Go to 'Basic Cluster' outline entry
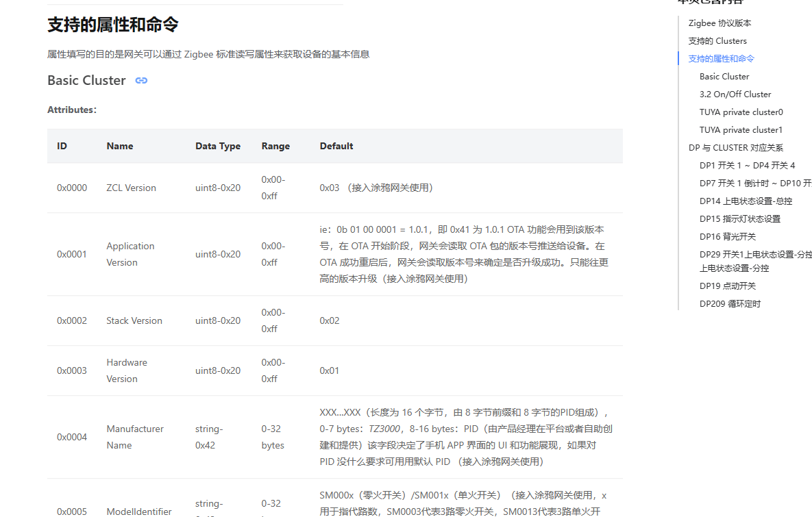Image resolution: width=812 pixels, height=517 pixels. [724, 77]
